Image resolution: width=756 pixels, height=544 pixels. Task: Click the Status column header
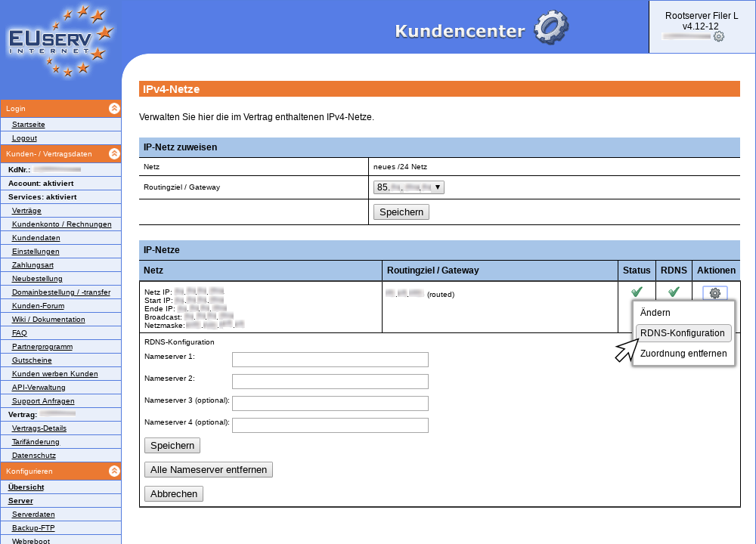pos(637,270)
